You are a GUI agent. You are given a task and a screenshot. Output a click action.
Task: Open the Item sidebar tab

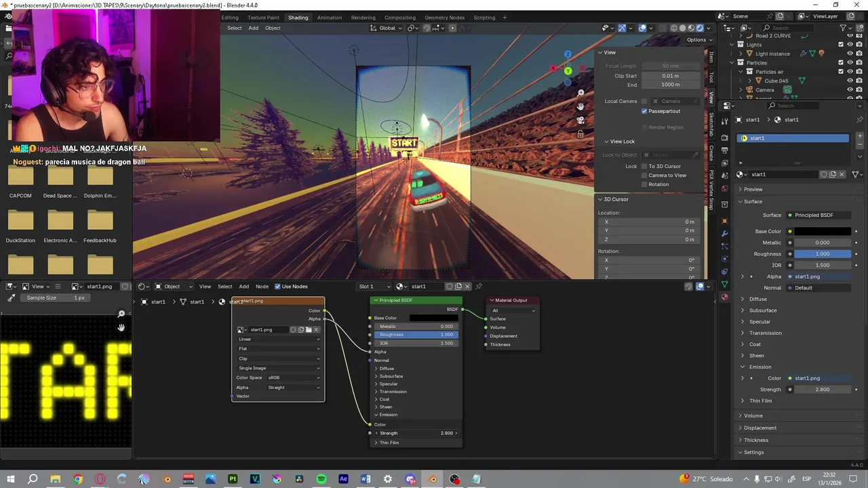[711, 58]
